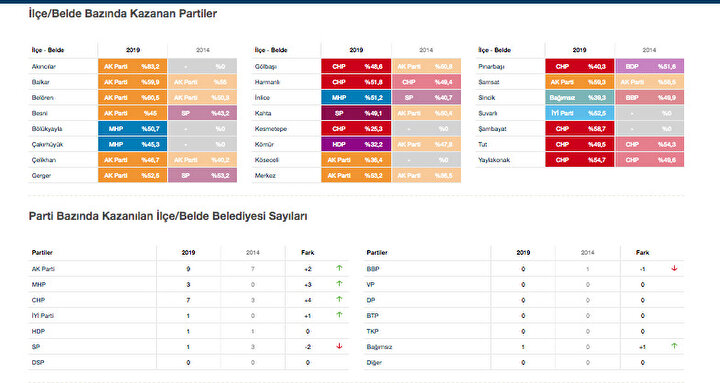Click the red down arrow in SP row
This screenshot has width=720, height=383.
click(339, 346)
